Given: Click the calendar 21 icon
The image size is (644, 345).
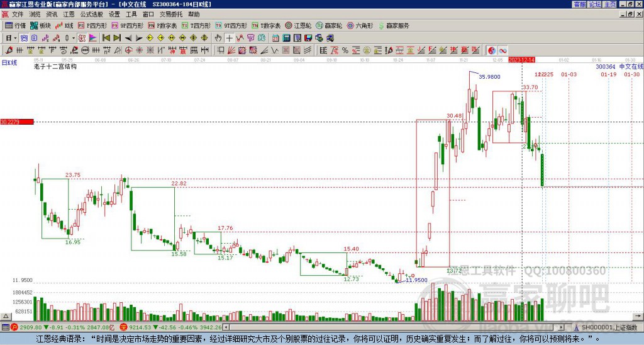Looking at the screenshot, I should click(x=275, y=38).
